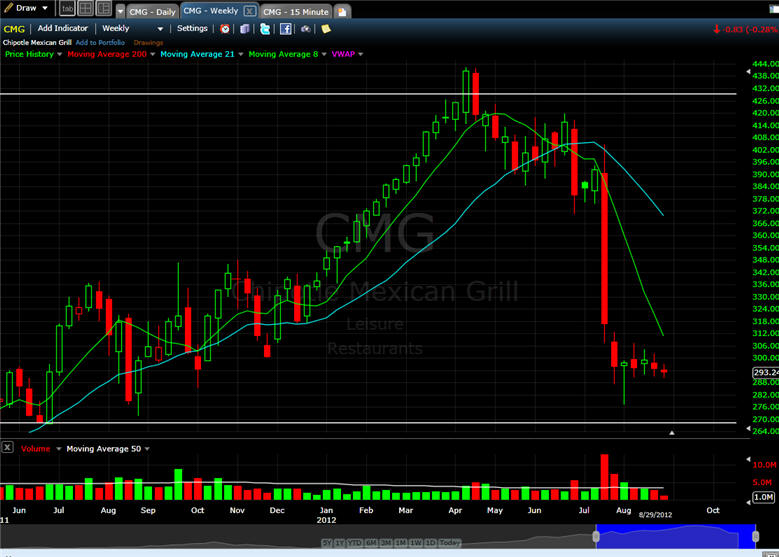Viewport: 779px width, 557px height.
Task: Select the 5Y range button
Action: 327,543
